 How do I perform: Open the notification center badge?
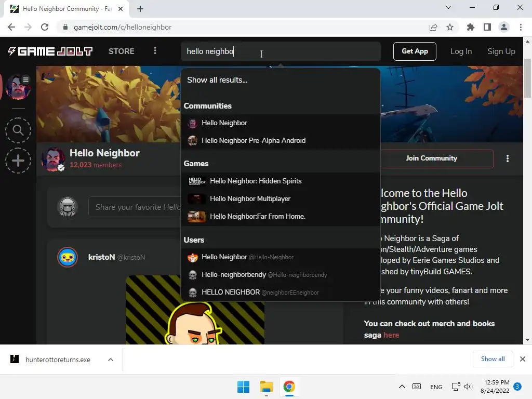click(517, 387)
